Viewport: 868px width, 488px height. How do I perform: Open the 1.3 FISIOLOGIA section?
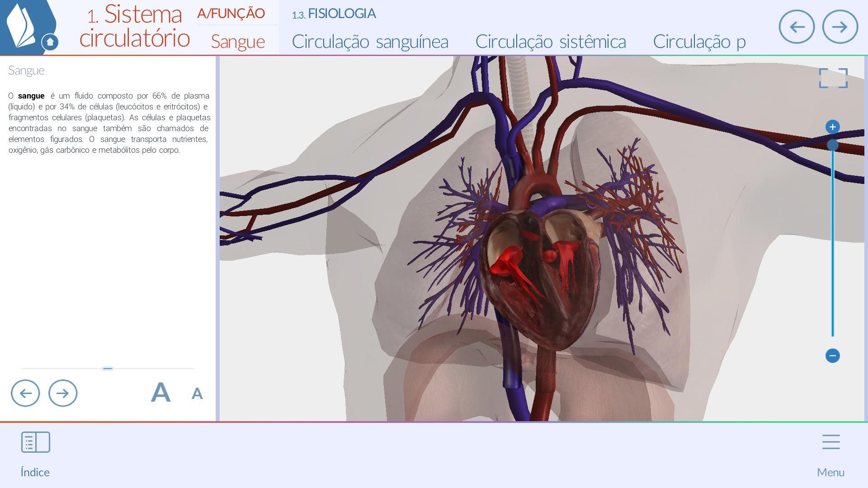(x=334, y=14)
